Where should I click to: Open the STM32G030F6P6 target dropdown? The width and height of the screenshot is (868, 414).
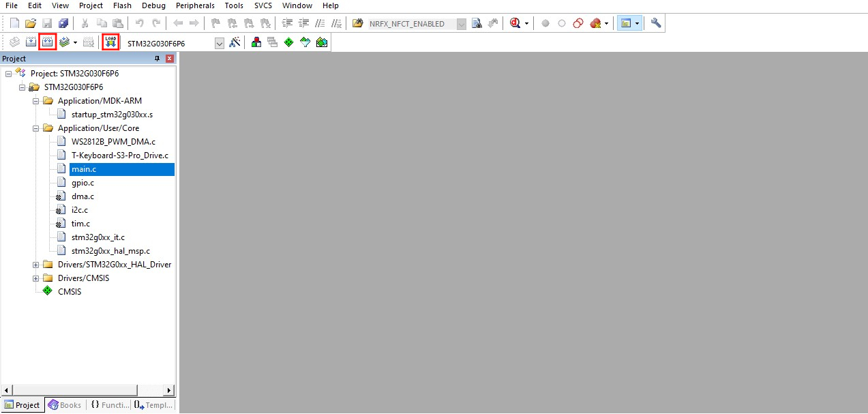pos(219,43)
